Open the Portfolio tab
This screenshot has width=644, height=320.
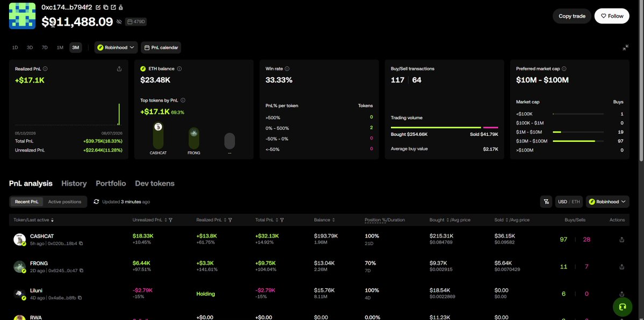[x=111, y=184]
